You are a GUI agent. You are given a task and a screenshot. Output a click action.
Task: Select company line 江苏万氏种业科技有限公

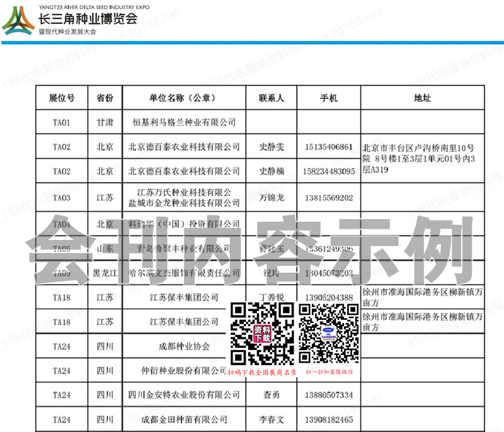(x=184, y=193)
